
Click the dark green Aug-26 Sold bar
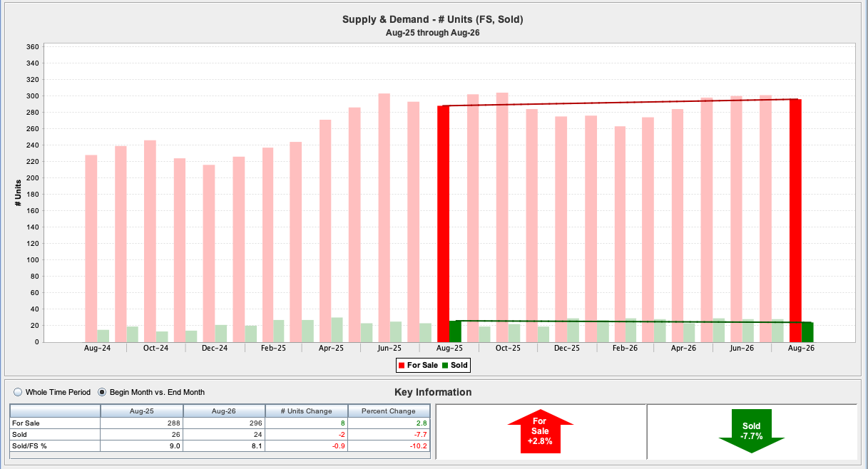coord(807,332)
